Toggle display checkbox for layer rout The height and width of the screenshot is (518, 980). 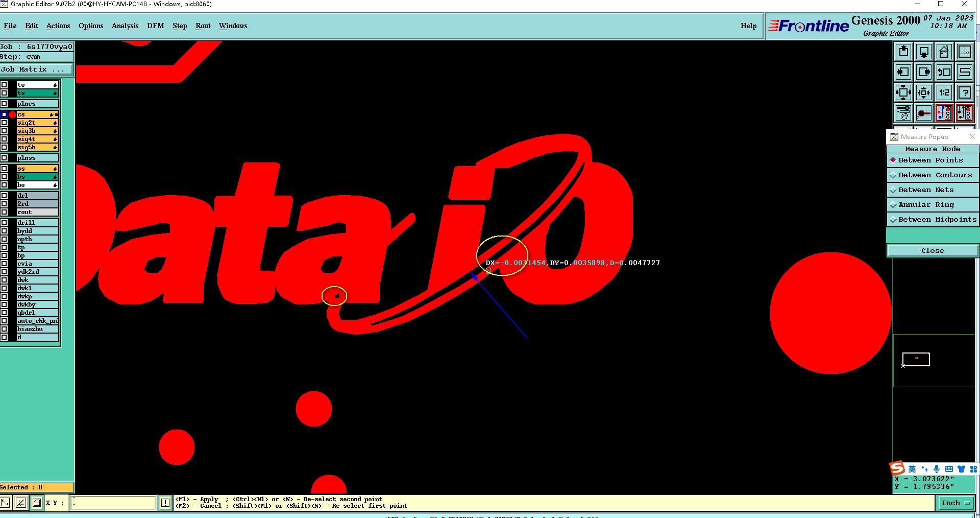click(x=4, y=212)
